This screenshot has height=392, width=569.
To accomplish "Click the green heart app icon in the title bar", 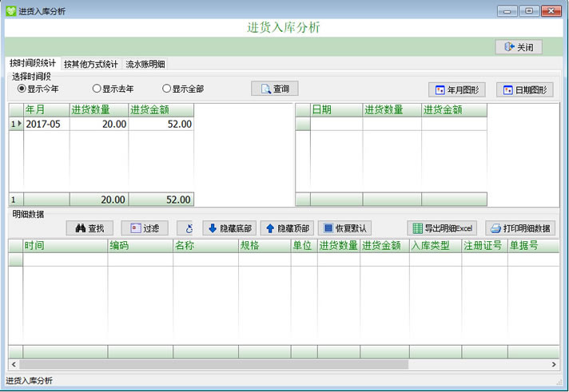I will point(11,11).
